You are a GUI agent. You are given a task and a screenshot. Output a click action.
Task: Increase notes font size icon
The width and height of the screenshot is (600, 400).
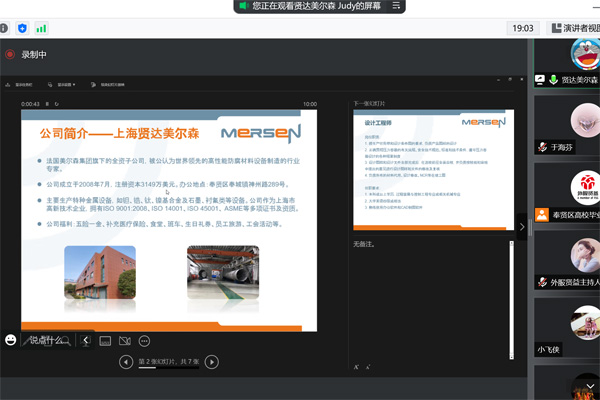coord(356,367)
